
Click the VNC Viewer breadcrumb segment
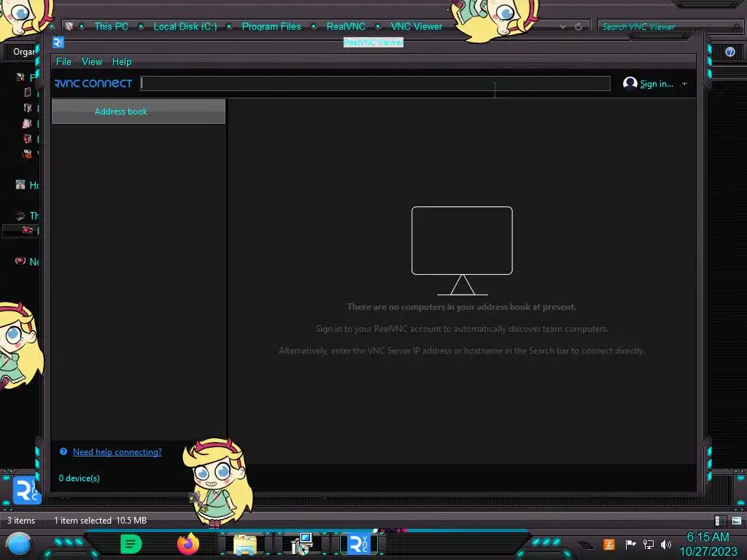pyautogui.click(x=416, y=27)
